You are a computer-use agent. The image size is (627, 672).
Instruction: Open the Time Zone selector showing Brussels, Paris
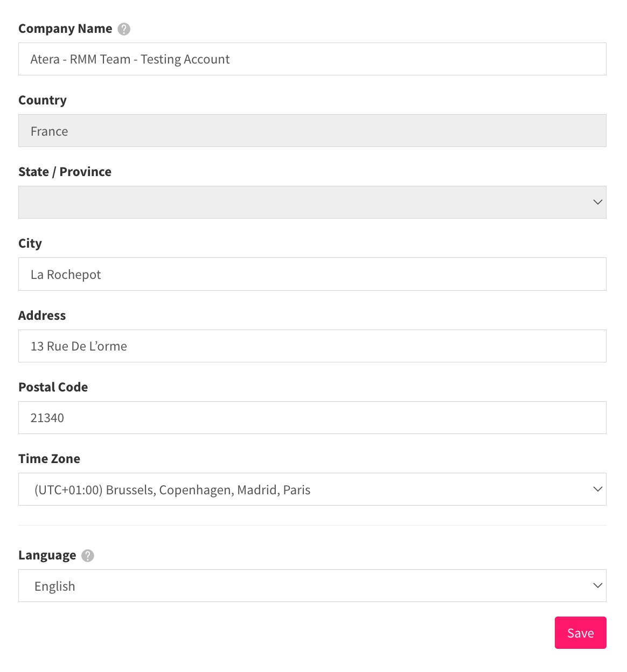point(312,489)
